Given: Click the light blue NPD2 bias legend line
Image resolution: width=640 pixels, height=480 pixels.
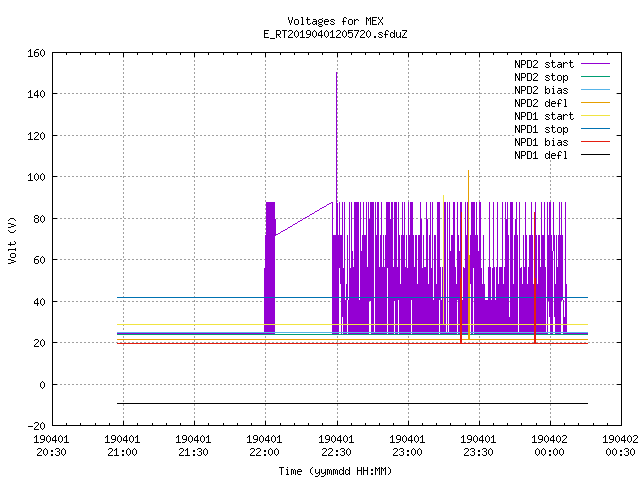Looking at the screenshot, I should (x=596, y=89).
